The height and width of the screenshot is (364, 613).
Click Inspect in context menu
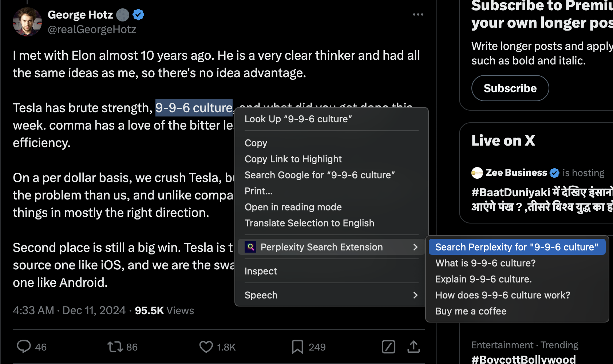coord(261,271)
